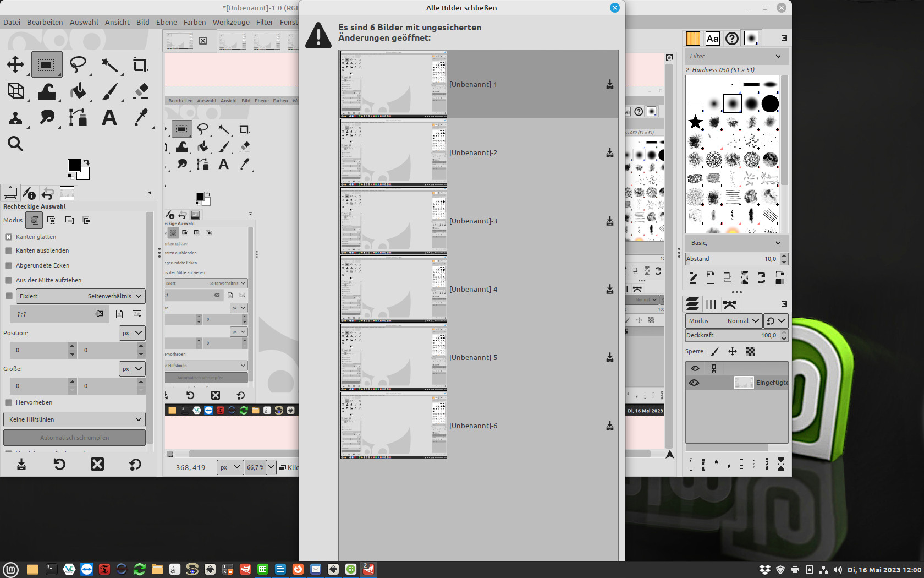Open the Farben menu
The width and height of the screenshot is (924, 578).
(194, 22)
